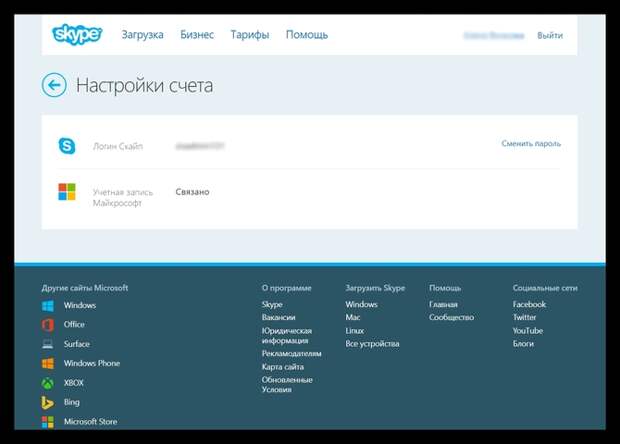Open the Office footer link
This screenshot has height=444, width=620.
pos(74,324)
